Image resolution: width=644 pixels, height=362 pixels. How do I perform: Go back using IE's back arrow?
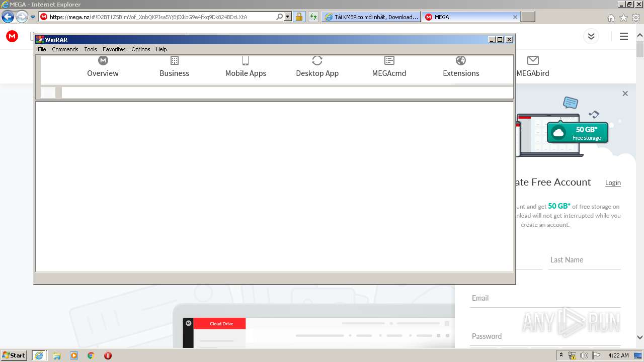pos(8,17)
